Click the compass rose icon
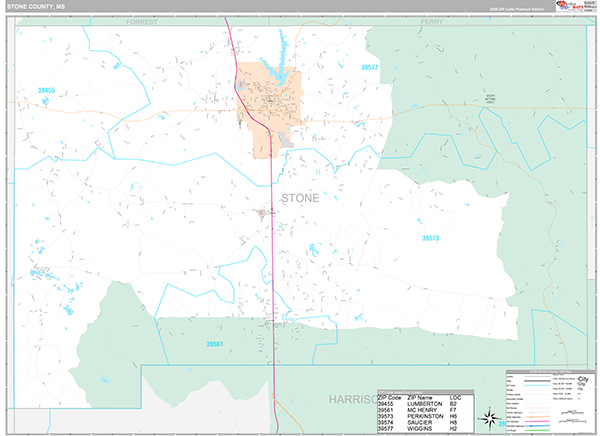600x436 pixels. click(490, 419)
